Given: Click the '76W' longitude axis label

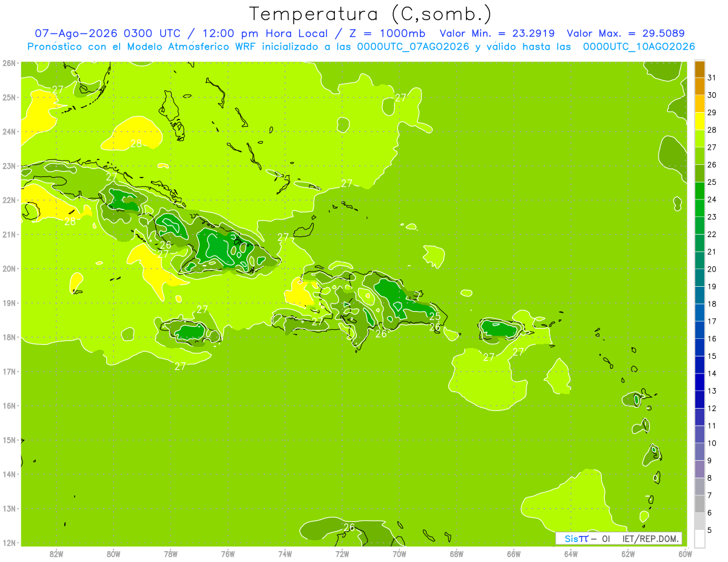Looking at the screenshot, I should [228, 554].
